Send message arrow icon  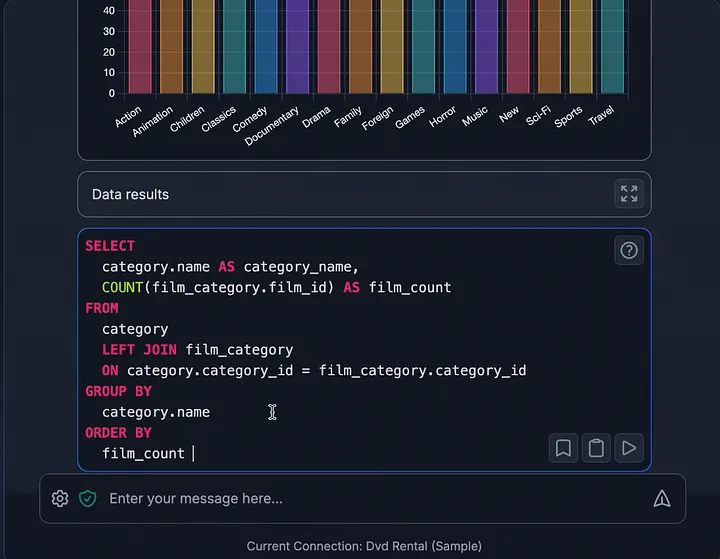(x=662, y=498)
